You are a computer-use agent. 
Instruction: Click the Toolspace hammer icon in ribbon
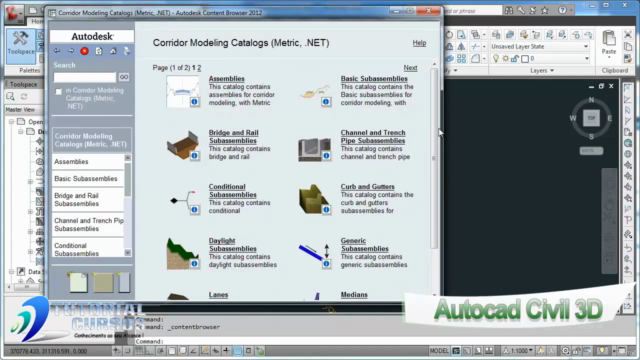pyautogui.click(x=20, y=39)
